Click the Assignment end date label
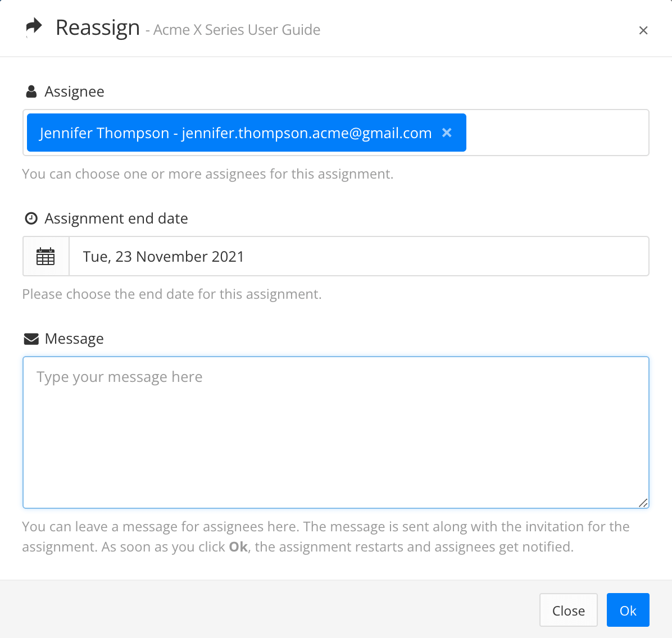The width and height of the screenshot is (672, 638). pyautogui.click(x=116, y=218)
